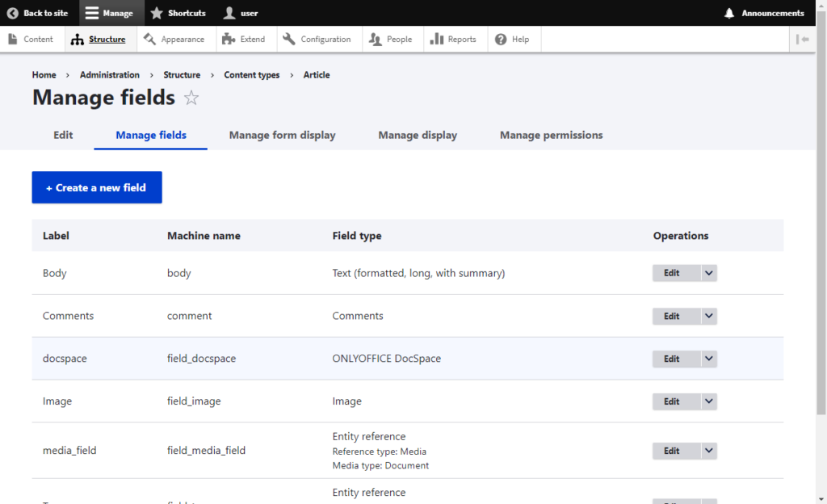The width and height of the screenshot is (827, 504).
Task: Select the Appearance toolbar icon
Action: click(x=176, y=39)
